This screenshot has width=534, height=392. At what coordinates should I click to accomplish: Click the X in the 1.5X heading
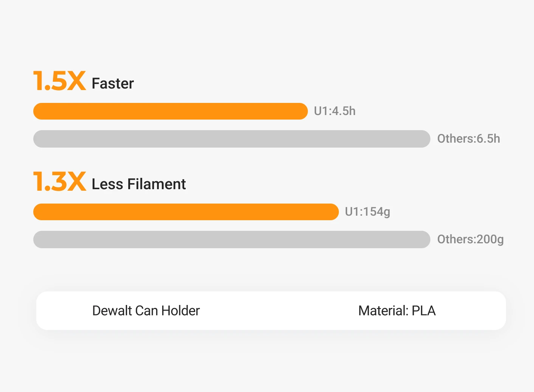pos(77,81)
